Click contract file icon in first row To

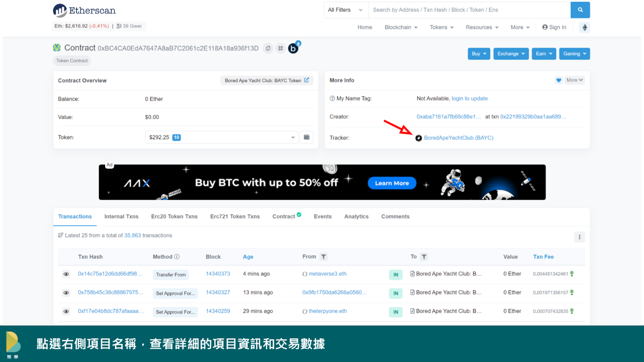[x=412, y=274]
